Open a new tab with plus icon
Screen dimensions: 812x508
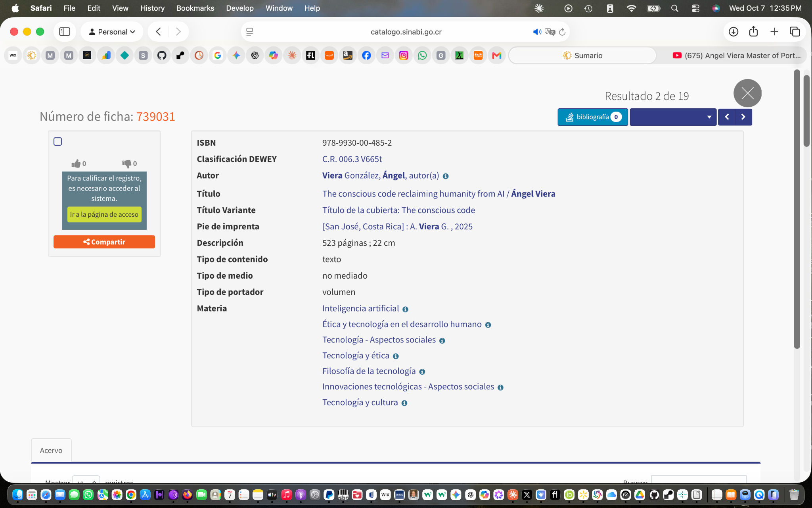(x=774, y=32)
